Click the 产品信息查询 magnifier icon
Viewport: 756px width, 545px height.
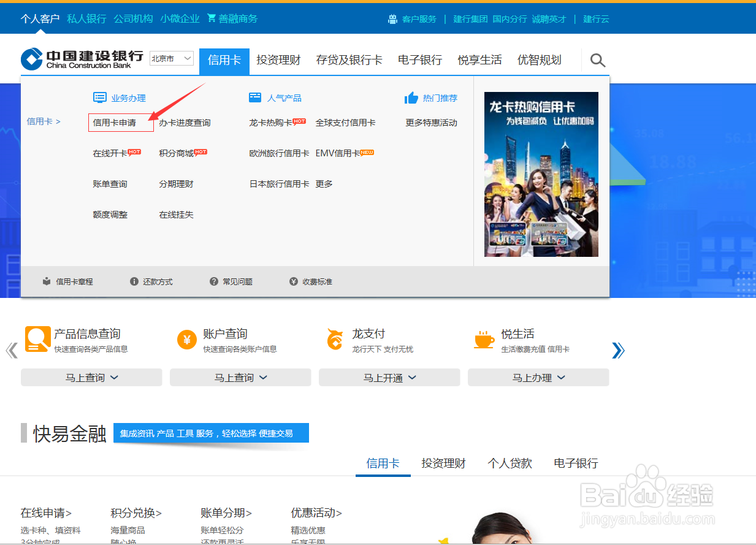(x=37, y=339)
